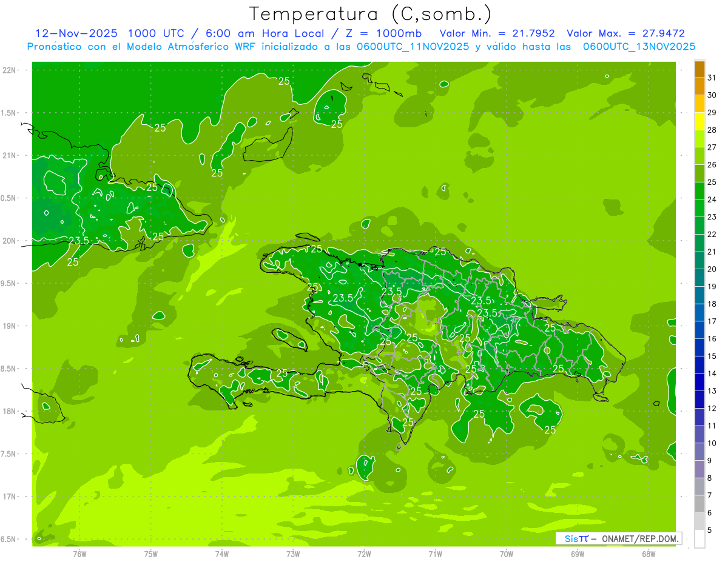728x562 pixels.
Task: Click the 'Temperatura (C,somb.)' map title
Action: click(371, 14)
